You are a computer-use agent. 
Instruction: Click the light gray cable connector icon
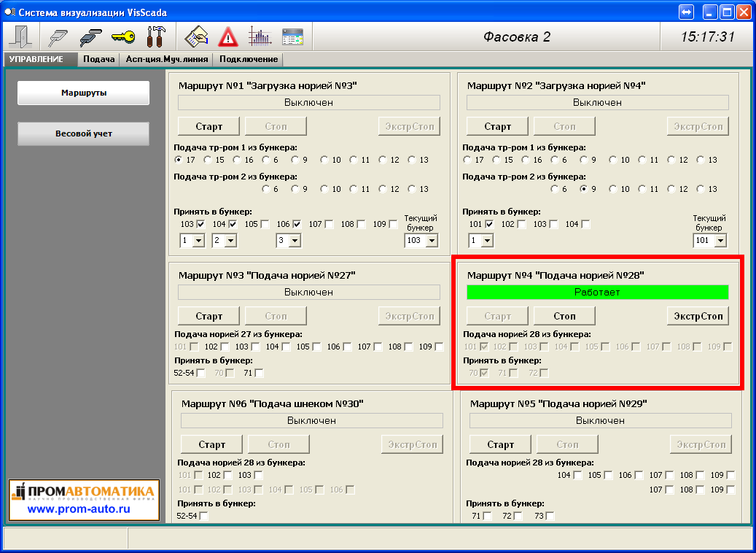tap(57, 36)
